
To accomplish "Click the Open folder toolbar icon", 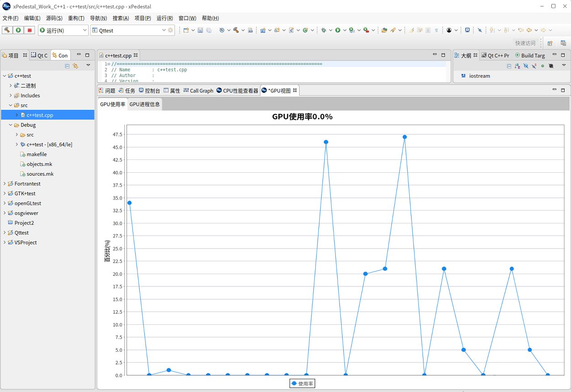I will click(384, 30).
